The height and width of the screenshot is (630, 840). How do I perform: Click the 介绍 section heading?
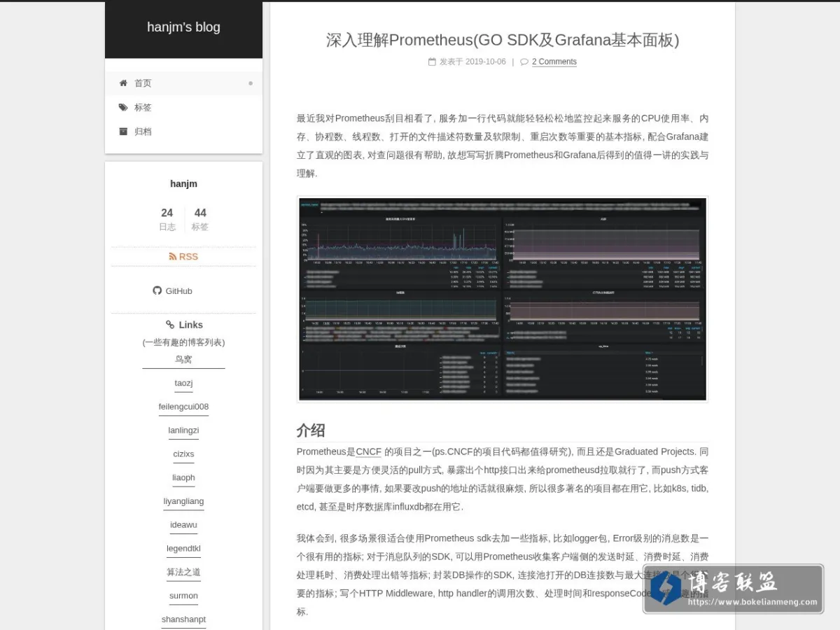[x=311, y=430]
